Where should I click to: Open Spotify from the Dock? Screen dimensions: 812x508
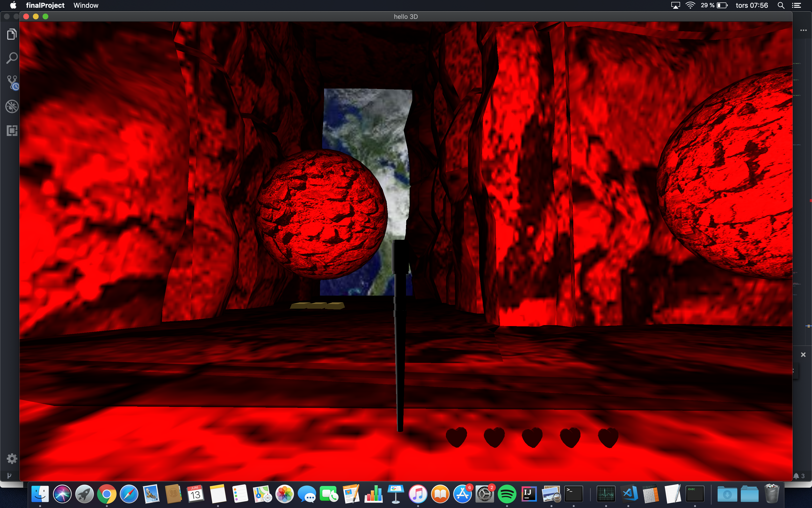coord(507,494)
